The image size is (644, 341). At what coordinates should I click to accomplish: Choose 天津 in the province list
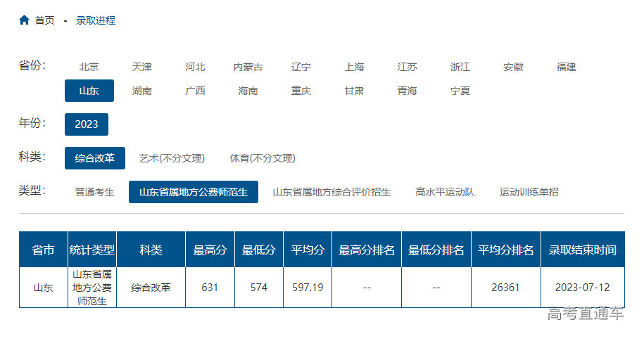coord(141,67)
